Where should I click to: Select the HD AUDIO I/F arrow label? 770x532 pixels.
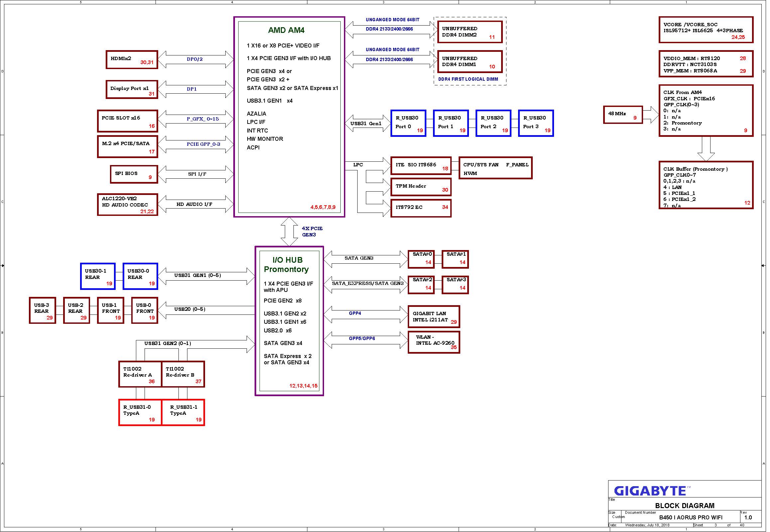(x=195, y=205)
